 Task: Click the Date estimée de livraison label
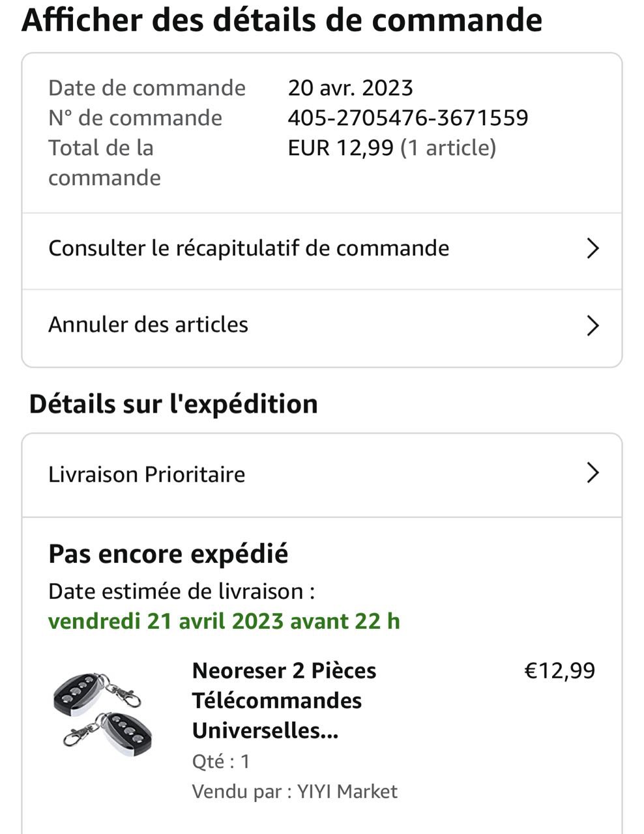click(x=182, y=592)
